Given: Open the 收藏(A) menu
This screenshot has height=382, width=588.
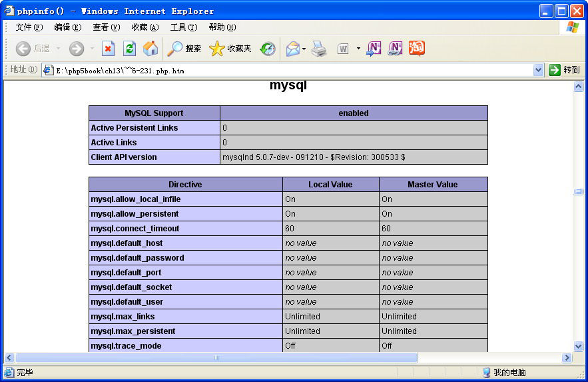Looking at the screenshot, I should tap(145, 27).
